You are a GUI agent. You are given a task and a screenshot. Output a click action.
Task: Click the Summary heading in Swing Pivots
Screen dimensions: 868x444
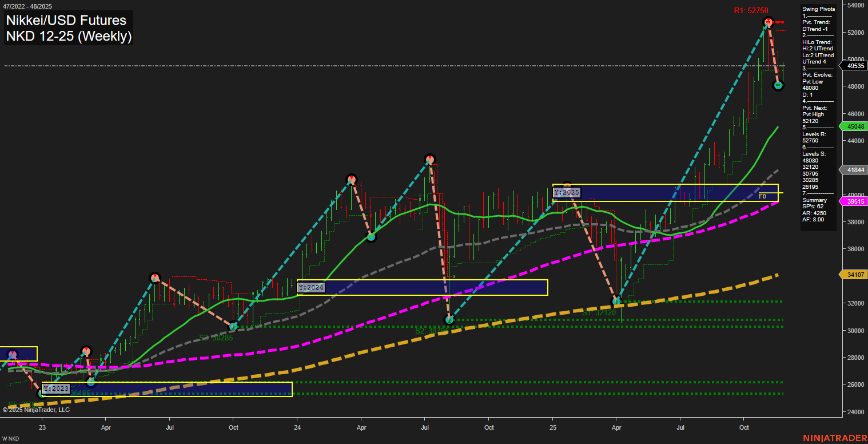(x=814, y=200)
